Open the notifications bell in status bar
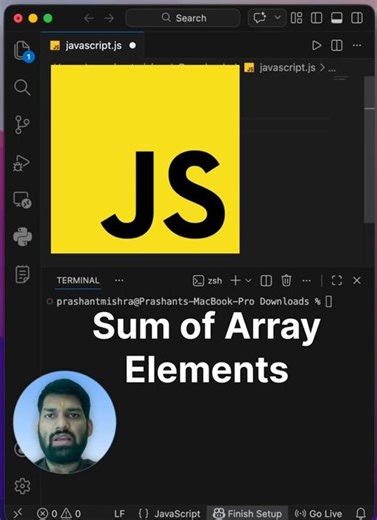This screenshot has width=377, height=520. pos(361,513)
